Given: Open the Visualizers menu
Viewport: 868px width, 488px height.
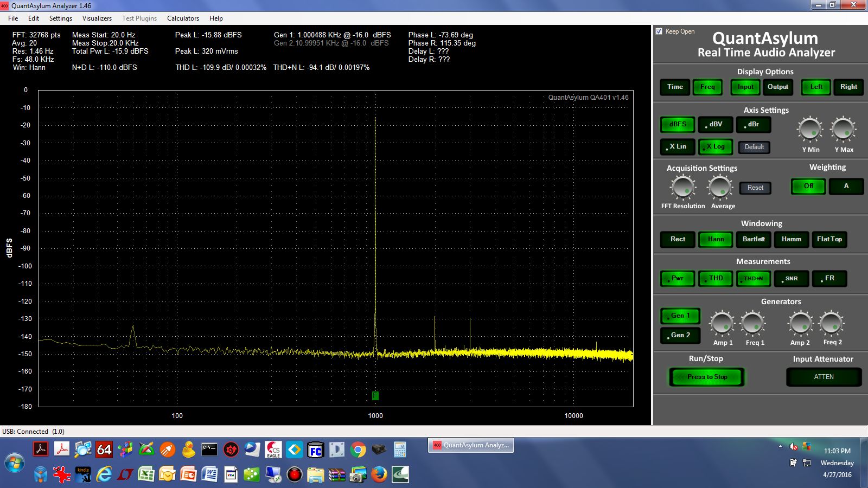Looking at the screenshot, I should pyautogui.click(x=97, y=18).
